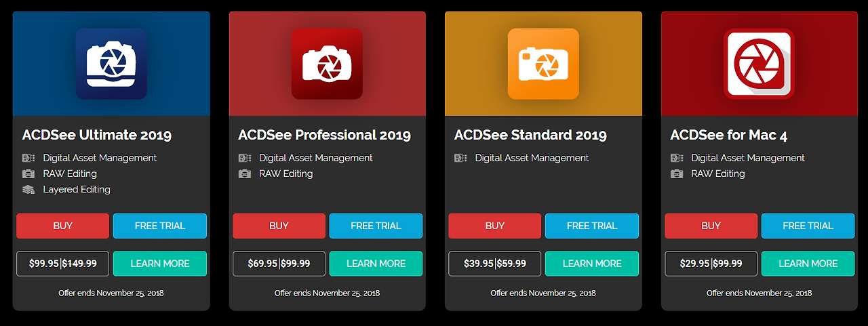
Task: Select the $69.95 price box for Professional
Action: (279, 264)
